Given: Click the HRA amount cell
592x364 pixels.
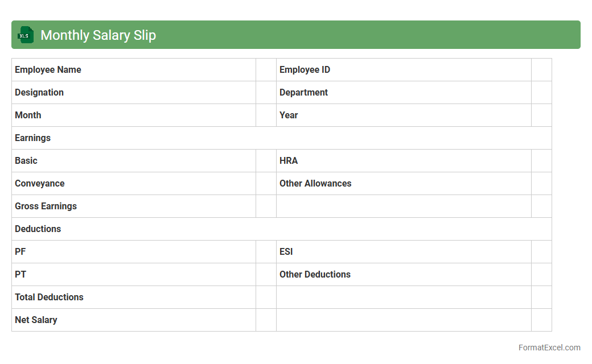Looking at the screenshot, I should 541,161.
